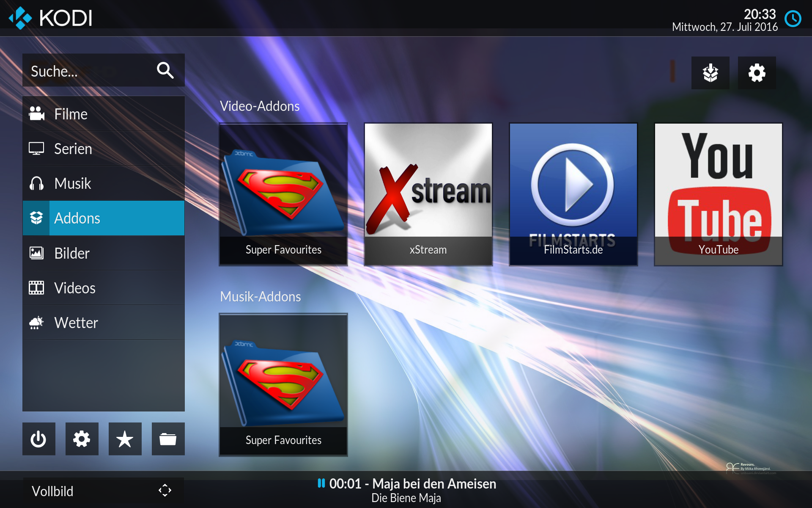Viewport: 812px width, 508px height.
Task: Click the Filme camera icon
Action: (x=36, y=113)
